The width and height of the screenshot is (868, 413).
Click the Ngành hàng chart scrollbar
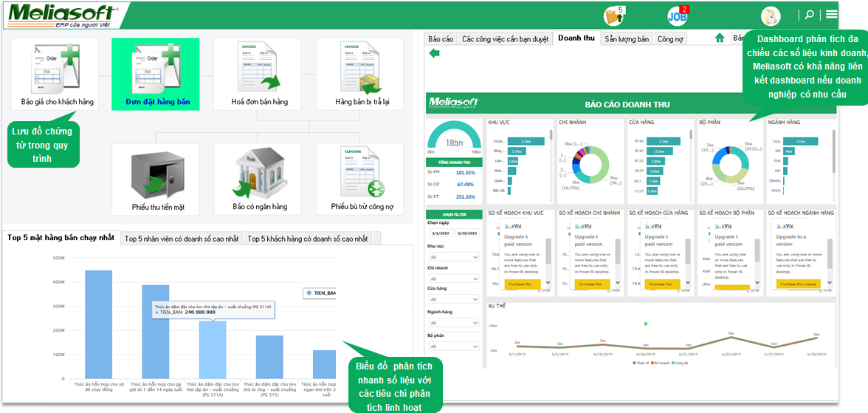[x=833, y=150]
